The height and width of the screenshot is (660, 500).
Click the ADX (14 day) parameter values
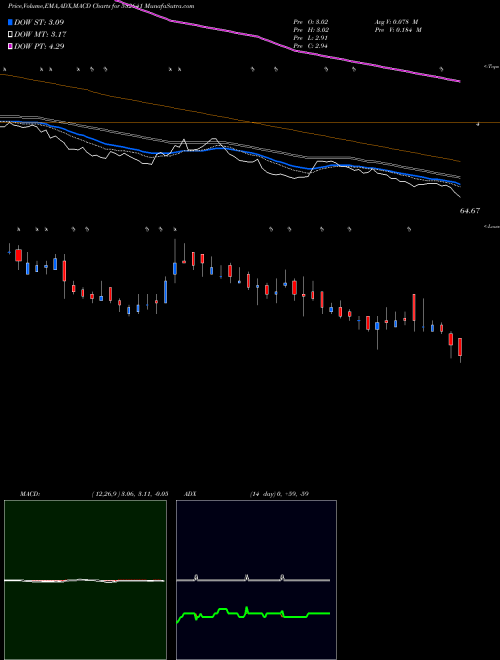point(279,494)
